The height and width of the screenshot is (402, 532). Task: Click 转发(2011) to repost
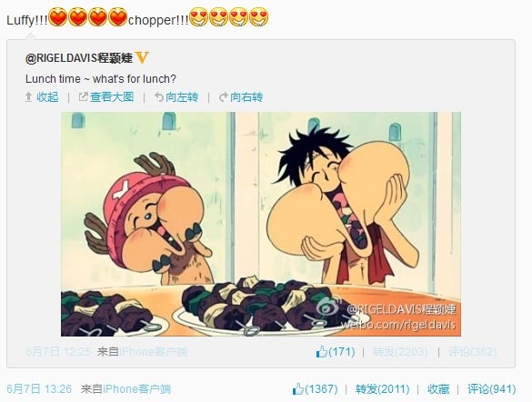click(382, 388)
